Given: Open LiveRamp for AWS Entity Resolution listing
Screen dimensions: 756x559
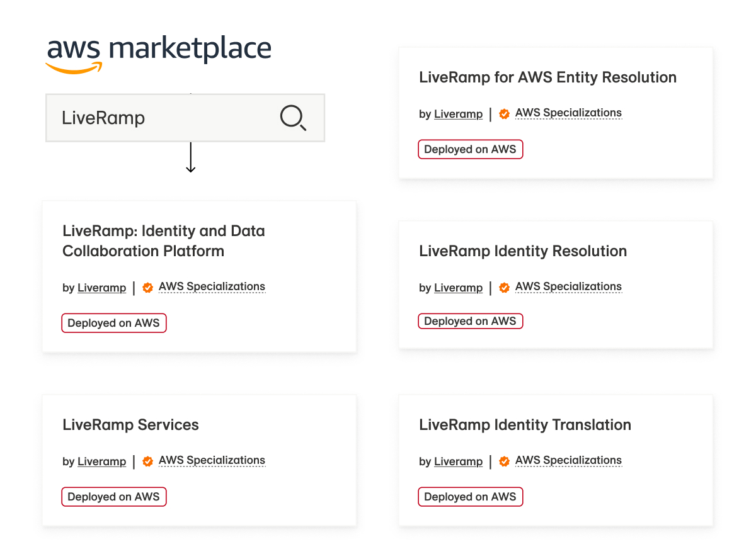Looking at the screenshot, I should click(547, 77).
